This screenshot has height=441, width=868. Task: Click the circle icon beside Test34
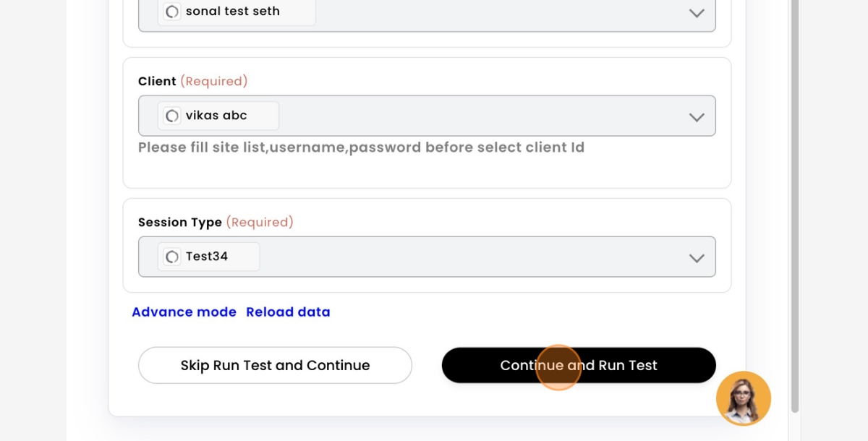point(172,257)
